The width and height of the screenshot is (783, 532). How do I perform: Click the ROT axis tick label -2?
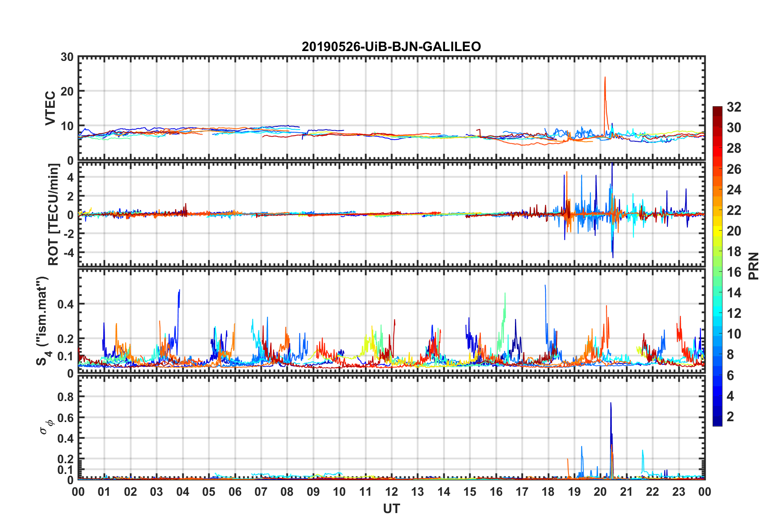69,233
